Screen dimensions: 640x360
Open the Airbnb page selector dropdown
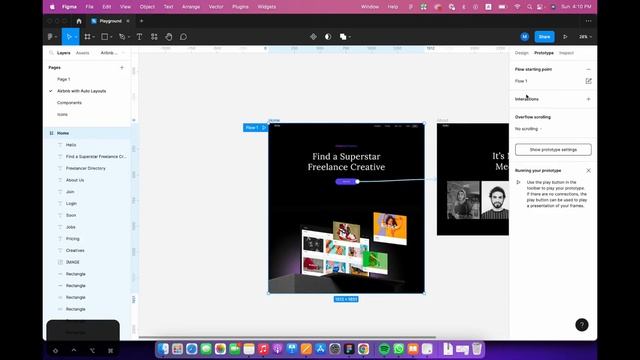(112, 53)
